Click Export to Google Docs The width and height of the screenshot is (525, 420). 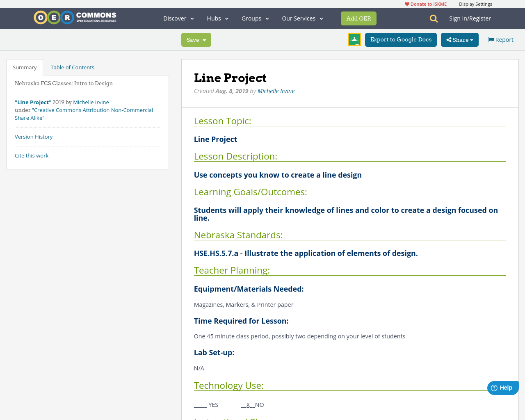(x=400, y=39)
